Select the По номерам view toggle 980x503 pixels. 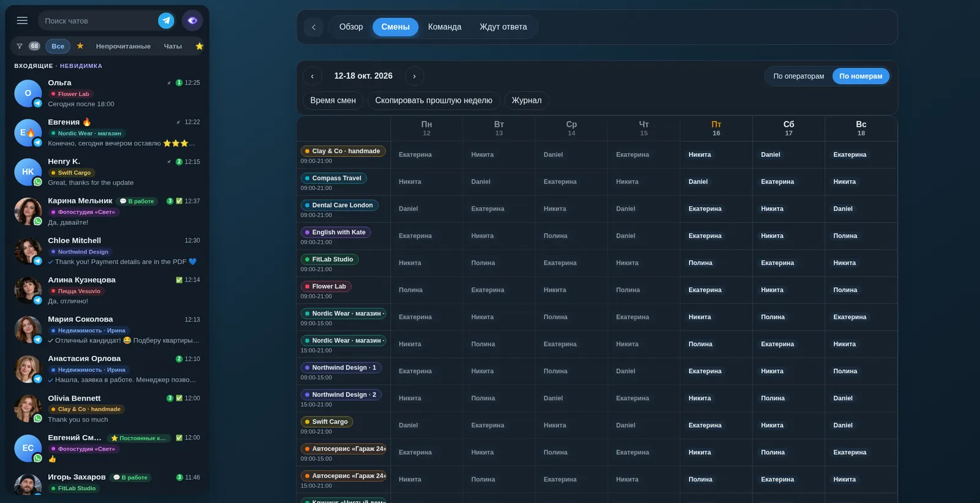pyautogui.click(x=861, y=76)
